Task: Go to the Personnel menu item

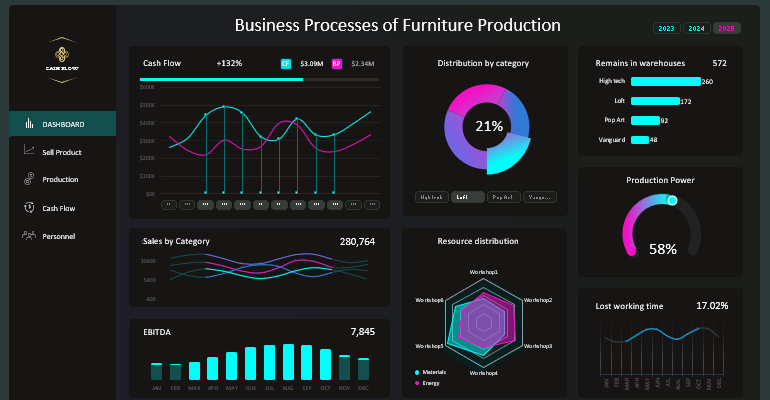Action: pyautogui.click(x=59, y=237)
